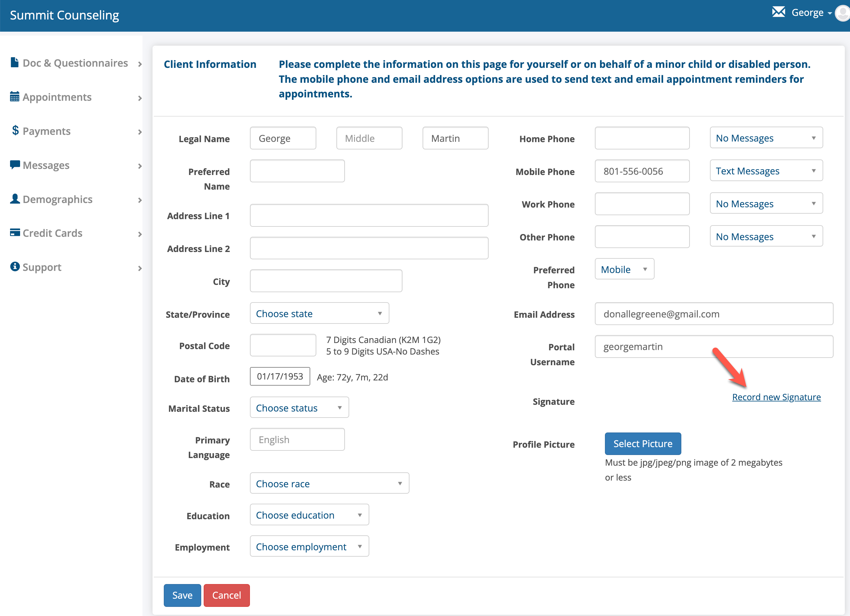Open the Choose state dropdown
The image size is (850, 616).
[x=319, y=313]
